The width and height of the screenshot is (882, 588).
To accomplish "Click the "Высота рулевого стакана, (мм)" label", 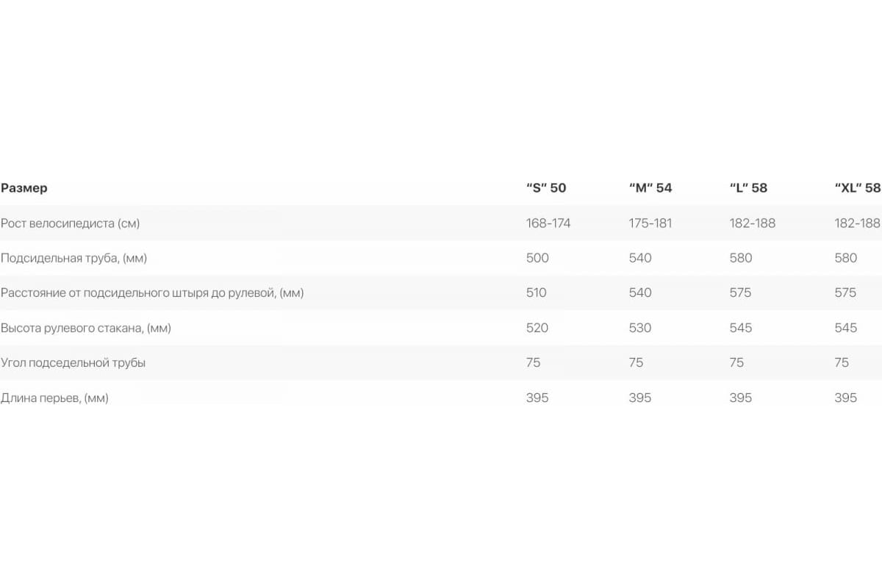I will [86, 329].
